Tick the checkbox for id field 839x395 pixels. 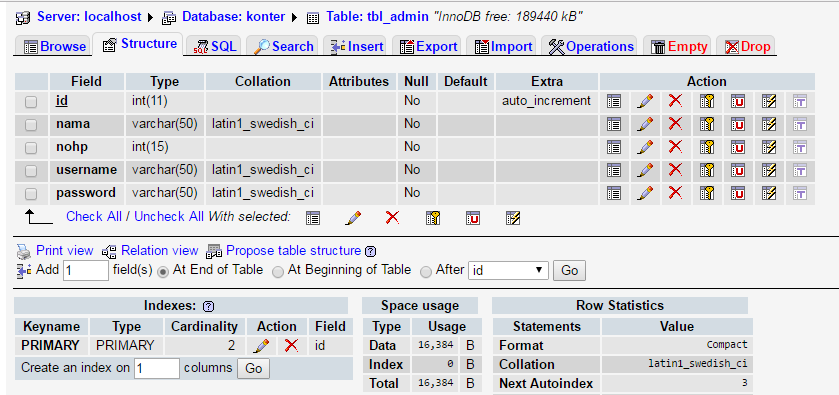pos(31,102)
